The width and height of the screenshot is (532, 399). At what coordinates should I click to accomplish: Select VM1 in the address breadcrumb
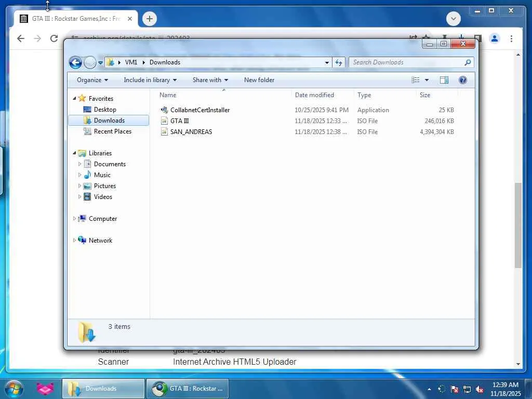click(131, 62)
